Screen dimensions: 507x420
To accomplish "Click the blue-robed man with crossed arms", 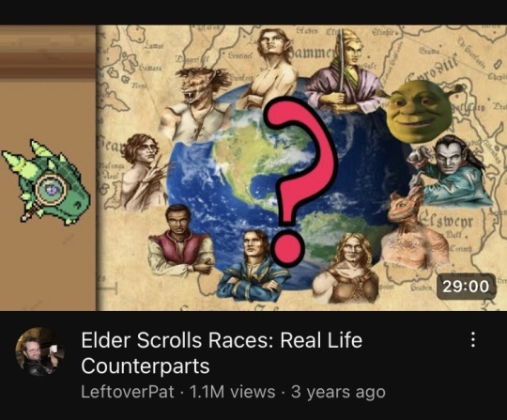I will click(252, 266).
